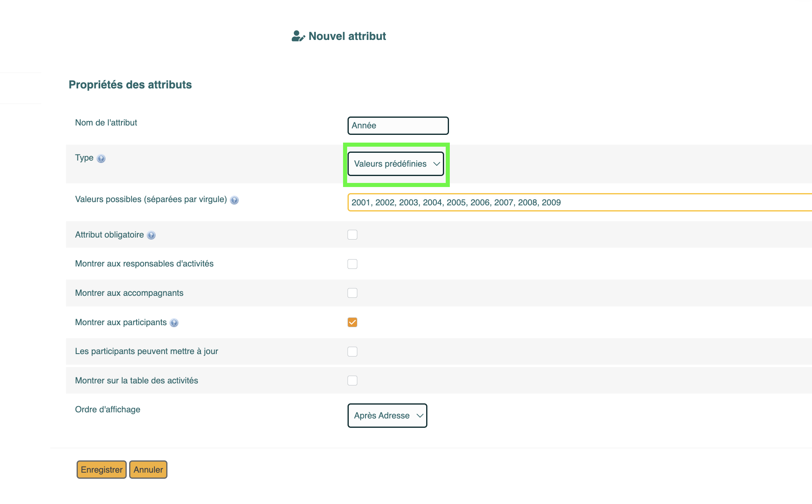The image size is (812, 504).
Task: Check Montrer aux responsables d'activités
Action: point(352,264)
